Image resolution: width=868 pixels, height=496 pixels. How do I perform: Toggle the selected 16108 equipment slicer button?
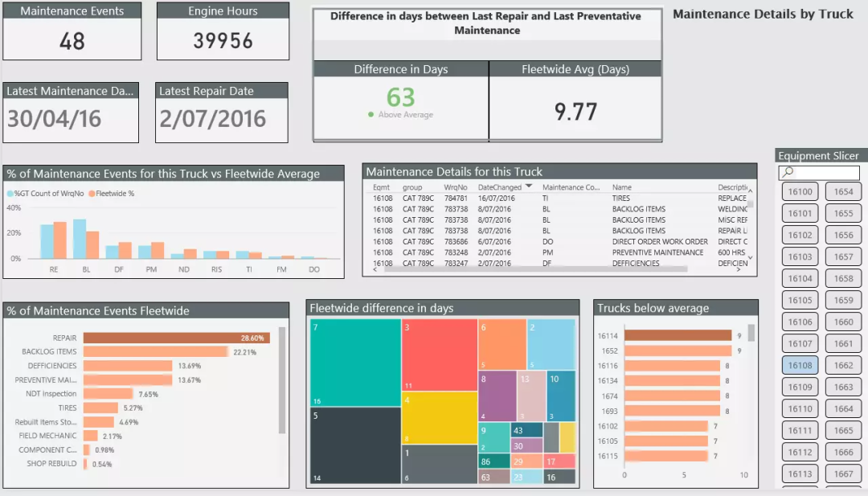(800, 365)
